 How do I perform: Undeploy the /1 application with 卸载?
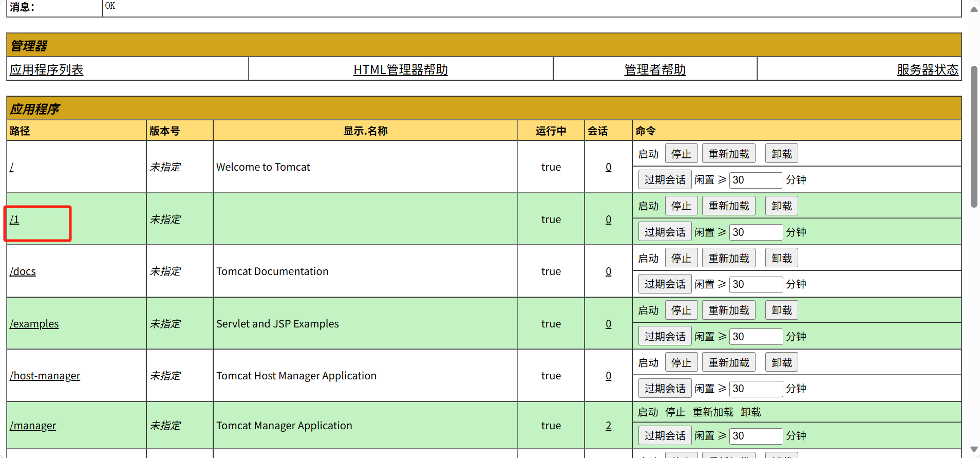(782, 206)
